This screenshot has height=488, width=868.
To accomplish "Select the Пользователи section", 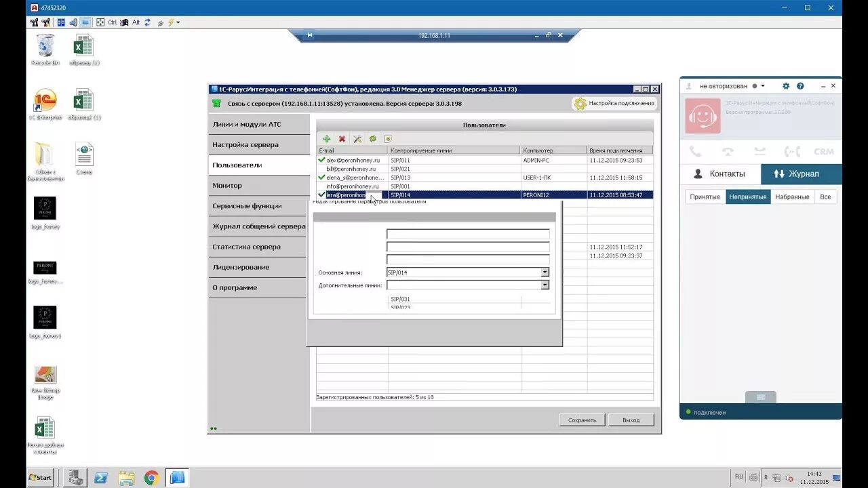I will click(259, 165).
